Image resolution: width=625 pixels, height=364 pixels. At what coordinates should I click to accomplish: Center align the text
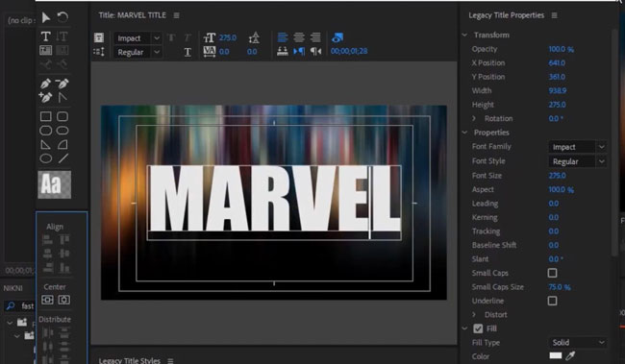[299, 37]
